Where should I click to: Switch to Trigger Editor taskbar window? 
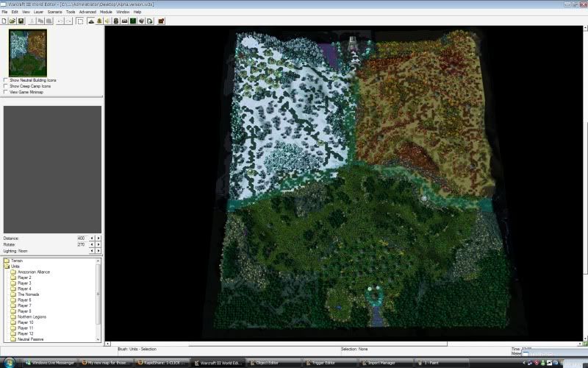(x=330, y=363)
